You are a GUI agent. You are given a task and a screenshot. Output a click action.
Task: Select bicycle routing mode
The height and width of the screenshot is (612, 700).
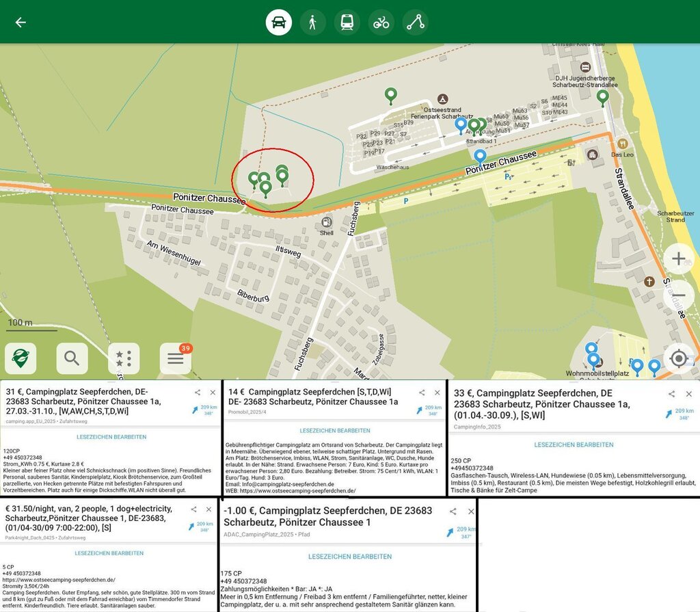pos(381,22)
